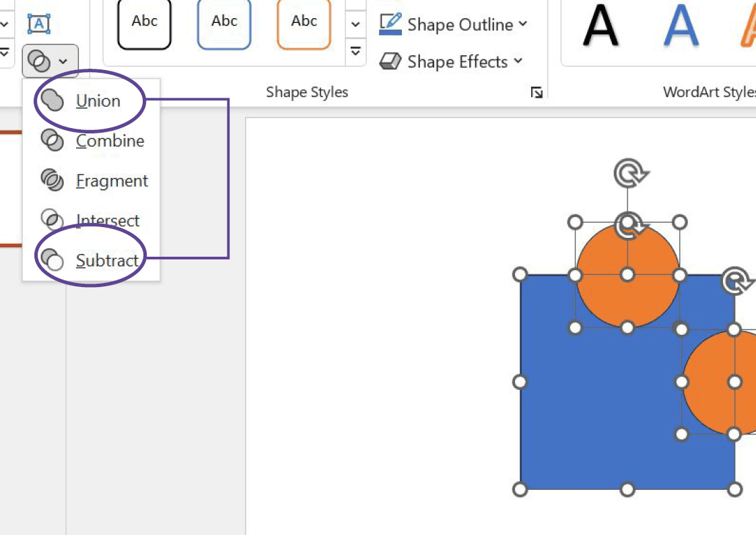Click the Subtract shapes icon
756x535 pixels.
click(x=52, y=259)
